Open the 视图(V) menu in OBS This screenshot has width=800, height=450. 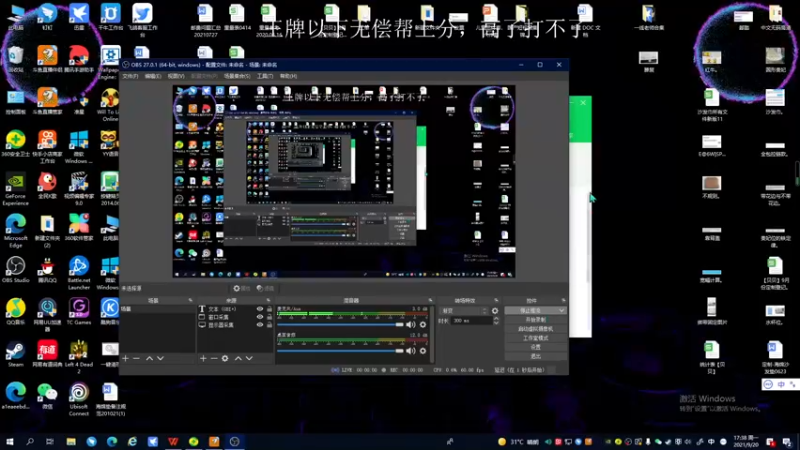tap(176, 76)
